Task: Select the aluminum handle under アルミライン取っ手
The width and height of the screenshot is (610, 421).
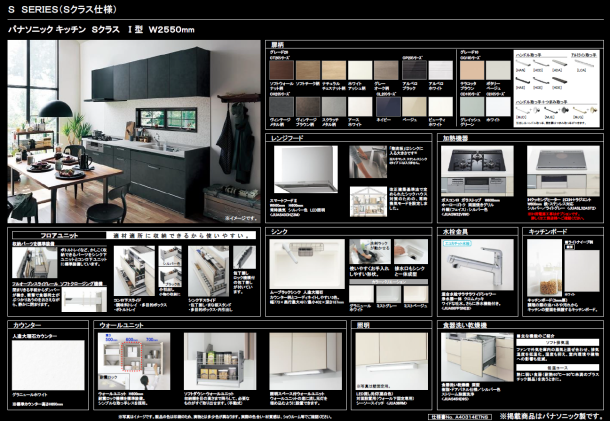Action: tap(584, 63)
